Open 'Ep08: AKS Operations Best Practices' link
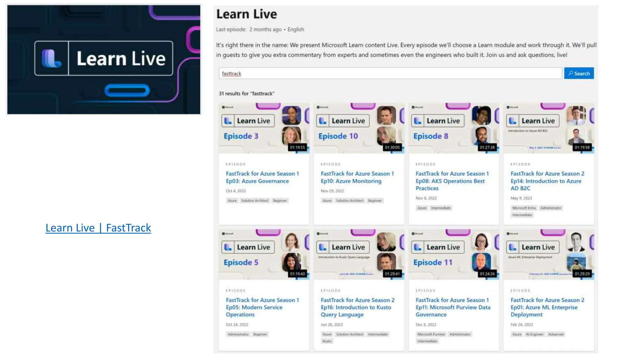 452,181
